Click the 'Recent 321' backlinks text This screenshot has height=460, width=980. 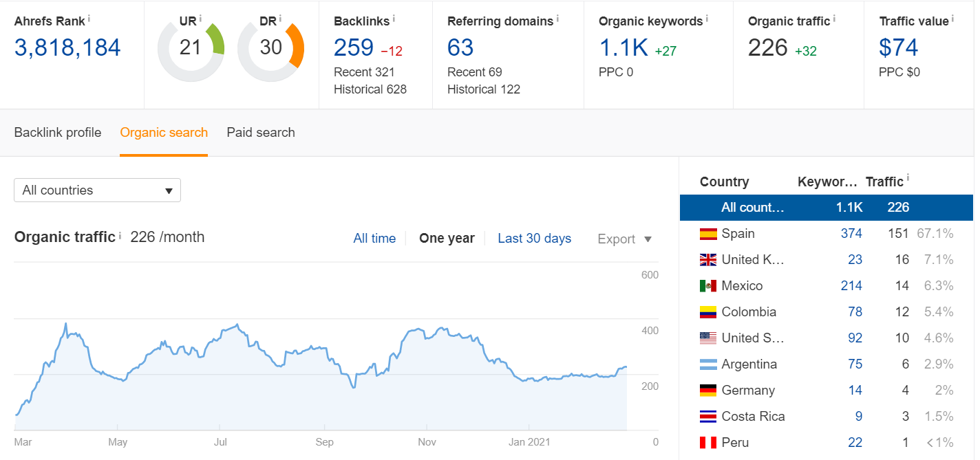pyautogui.click(x=364, y=72)
